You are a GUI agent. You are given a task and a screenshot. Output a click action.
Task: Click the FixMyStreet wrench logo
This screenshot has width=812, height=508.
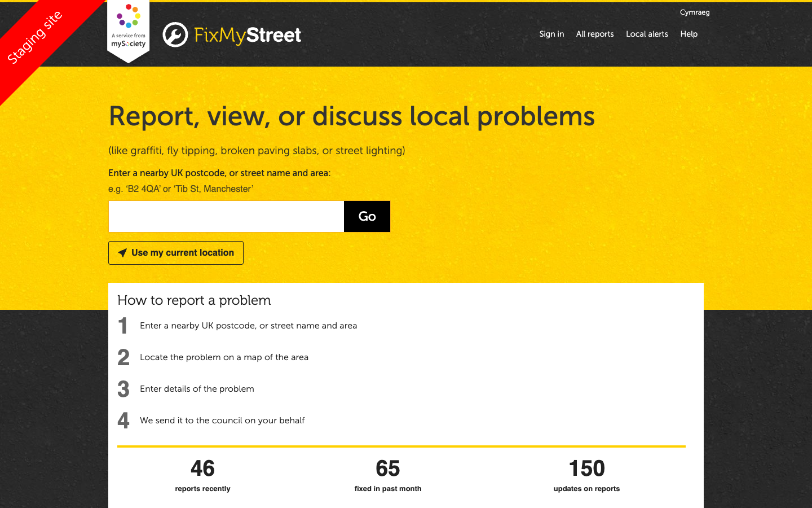(175, 36)
